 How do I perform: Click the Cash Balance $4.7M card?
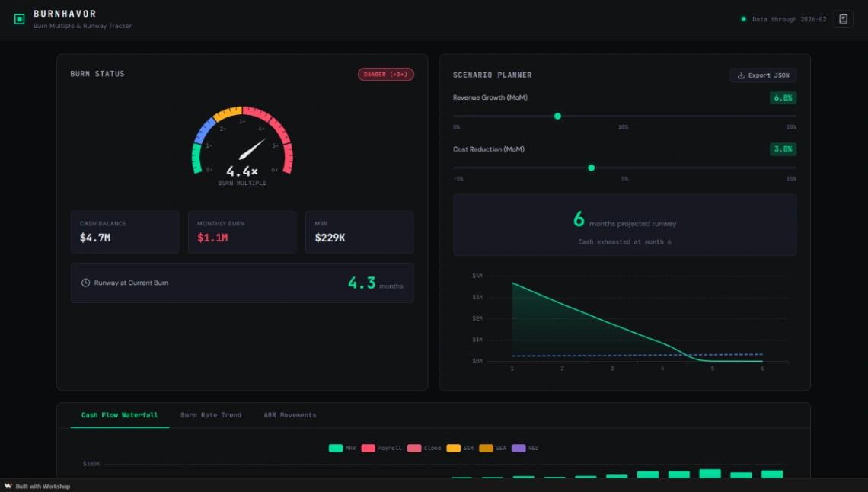coord(125,232)
